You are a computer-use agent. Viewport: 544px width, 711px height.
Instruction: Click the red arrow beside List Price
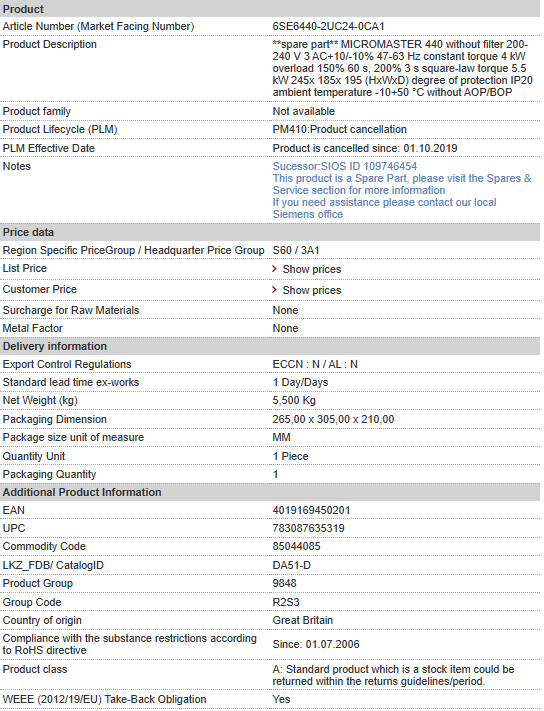[x=274, y=269]
